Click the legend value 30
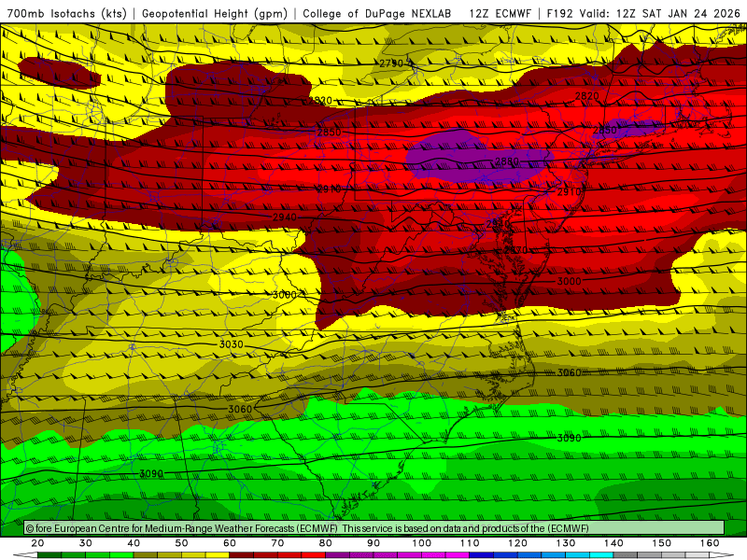 (x=86, y=543)
